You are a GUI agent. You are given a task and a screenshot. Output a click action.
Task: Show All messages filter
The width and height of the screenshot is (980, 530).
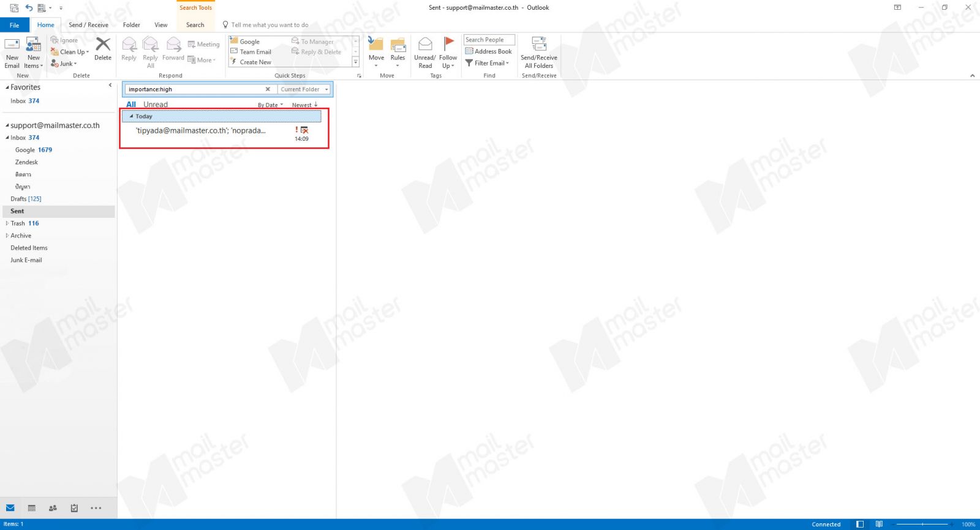131,105
